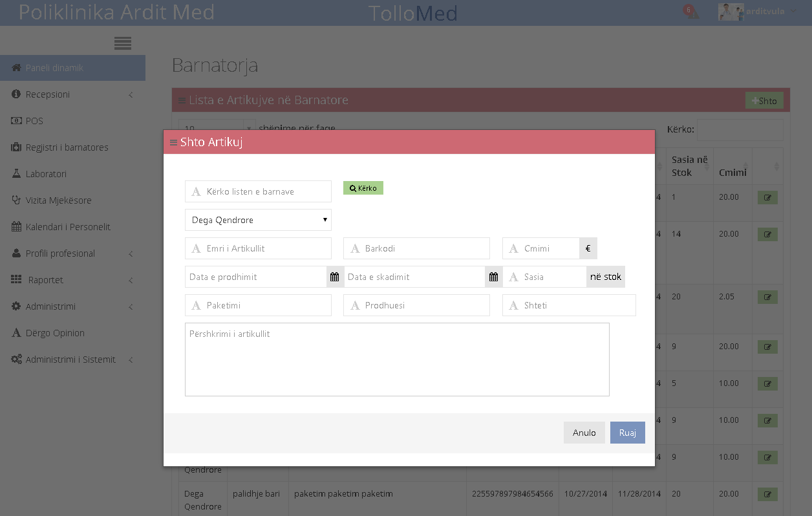Open the POS sidebar item
The height and width of the screenshot is (516, 812).
click(34, 121)
